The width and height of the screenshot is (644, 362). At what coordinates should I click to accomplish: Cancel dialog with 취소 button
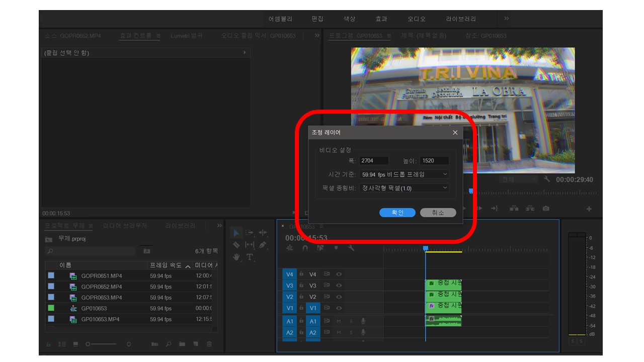coord(438,213)
